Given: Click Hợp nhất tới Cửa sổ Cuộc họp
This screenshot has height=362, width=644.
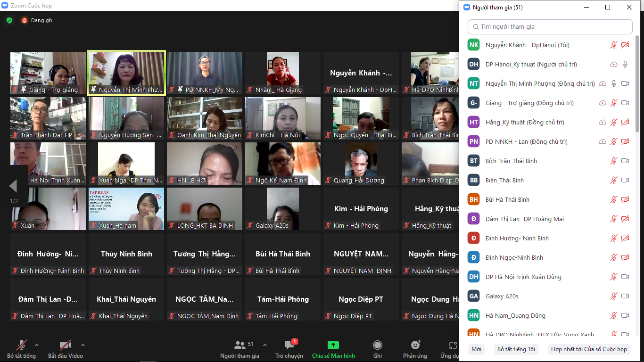Looking at the screenshot, I should tap(589, 349).
